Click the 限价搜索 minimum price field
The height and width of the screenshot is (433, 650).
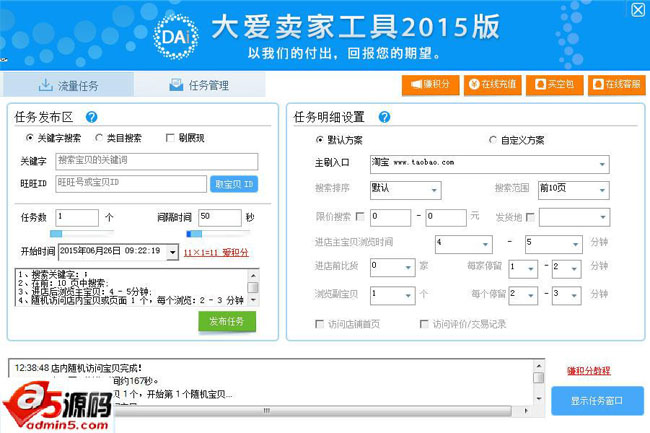click(390, 218)
